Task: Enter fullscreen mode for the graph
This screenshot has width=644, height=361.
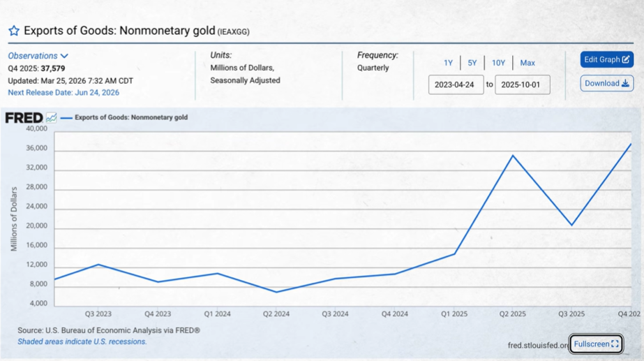Action: pyautogui.click(x=596, y=344)
